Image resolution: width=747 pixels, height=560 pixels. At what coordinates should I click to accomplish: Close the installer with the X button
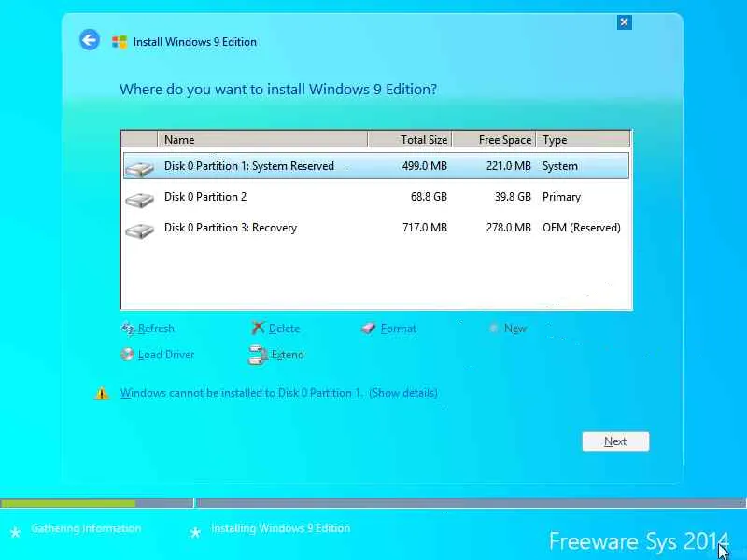tap(624, 21)
